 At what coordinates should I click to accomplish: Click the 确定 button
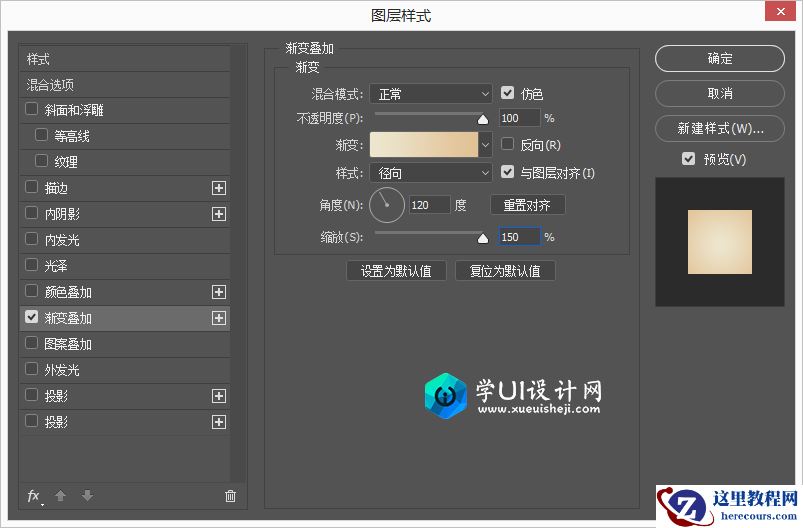[720, 58]
